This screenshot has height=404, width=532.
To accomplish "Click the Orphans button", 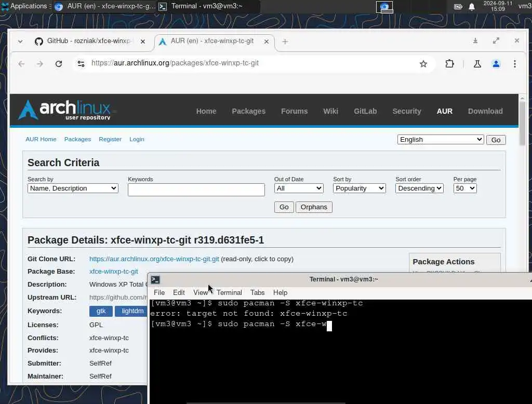I will (x=314, y=207).
